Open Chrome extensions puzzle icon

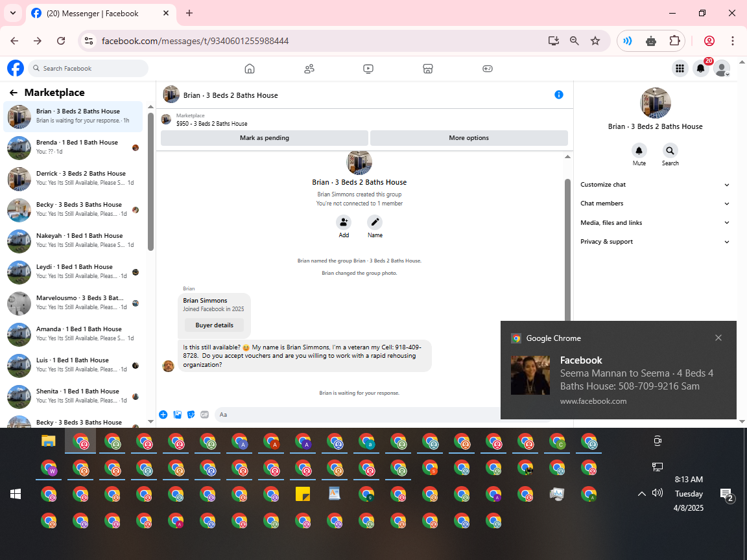click(674, 41)
